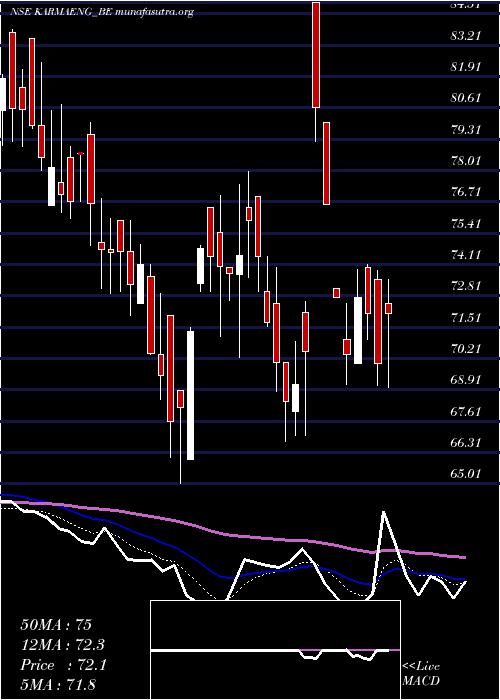
Task: Click inside the Live MACD chart box
Action: pyautogui.click(x=275, y=650)
